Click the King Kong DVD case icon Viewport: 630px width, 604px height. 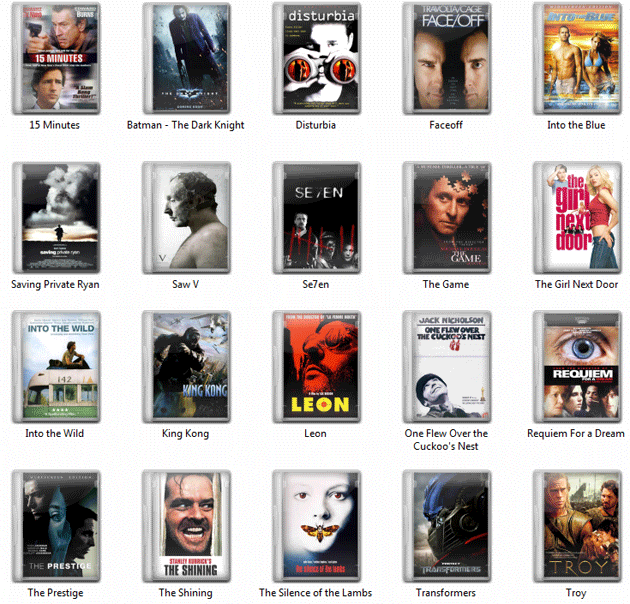pyautogui.click(x=186, y=366)
